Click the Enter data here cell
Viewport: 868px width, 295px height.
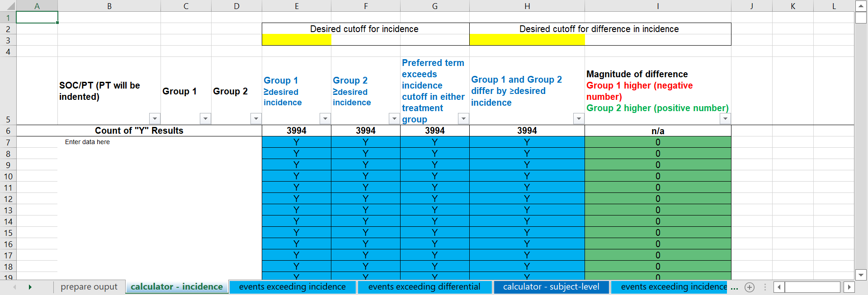point(87,142)
